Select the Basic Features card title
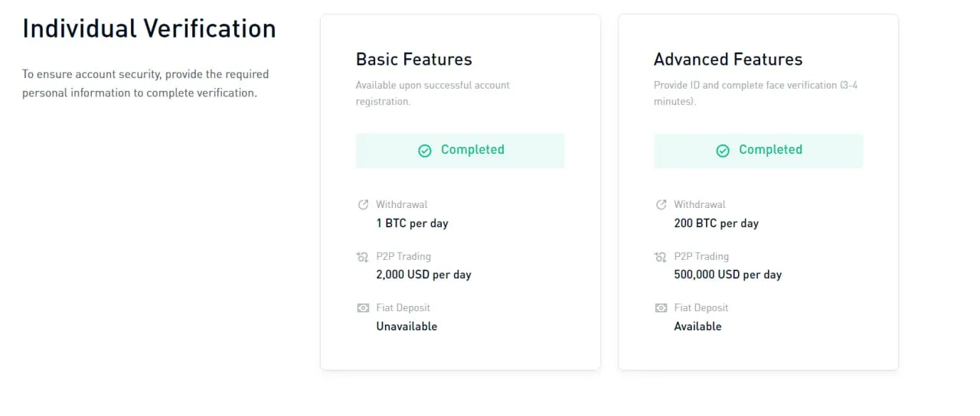The height and width of the screenshot is (416, 980). pos(413,60)
